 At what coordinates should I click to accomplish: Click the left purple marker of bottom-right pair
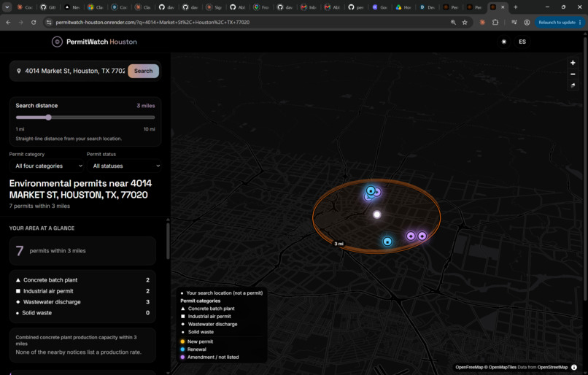[411, 236]
